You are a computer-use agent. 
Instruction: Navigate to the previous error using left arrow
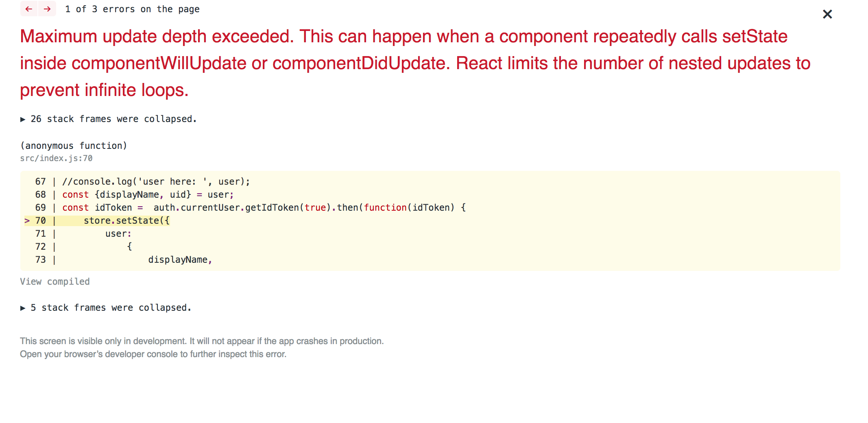click(28, 9)
